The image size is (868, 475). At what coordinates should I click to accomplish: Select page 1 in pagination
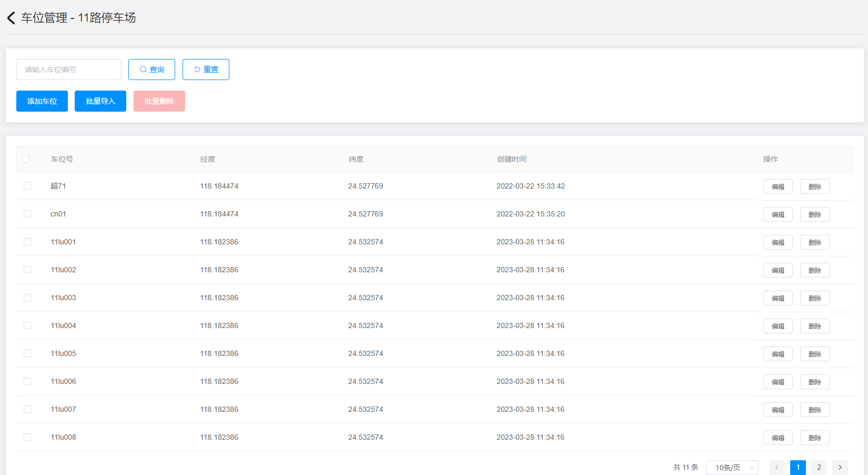click(798, 467)
